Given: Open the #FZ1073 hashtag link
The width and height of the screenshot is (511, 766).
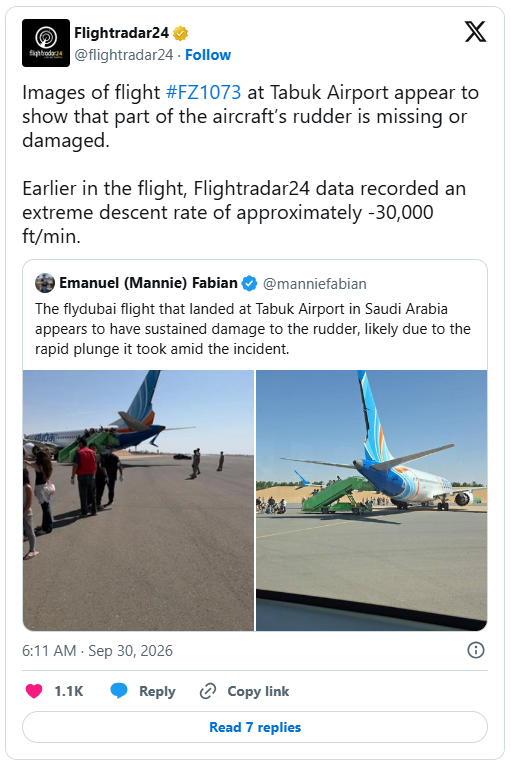Looking at the screenshot, I should [x=203, y=92].
